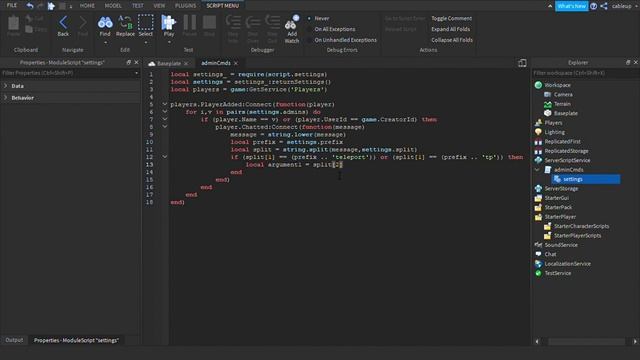640x360 pixels.
Task: Switch to the PLUGINS ribbon tab
Action: pos(185,6)
